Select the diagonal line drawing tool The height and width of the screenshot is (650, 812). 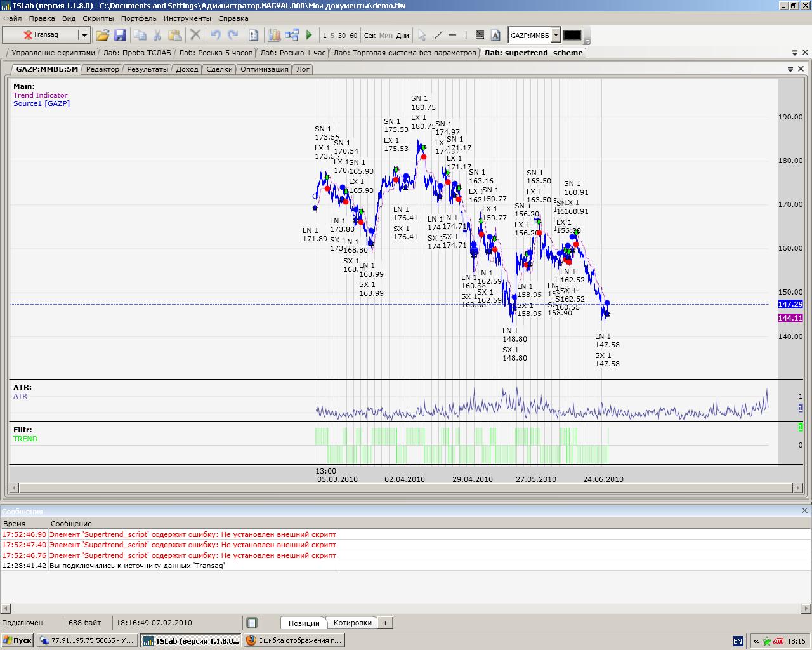coord(438,36)
